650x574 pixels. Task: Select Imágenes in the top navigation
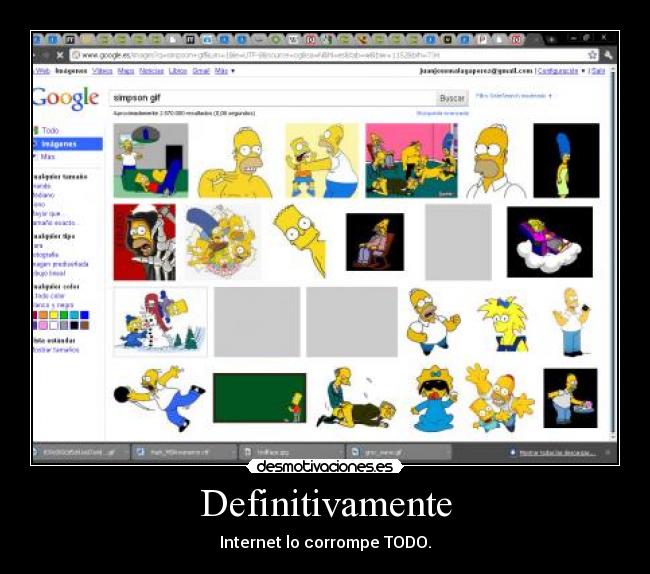click(71, 71)
